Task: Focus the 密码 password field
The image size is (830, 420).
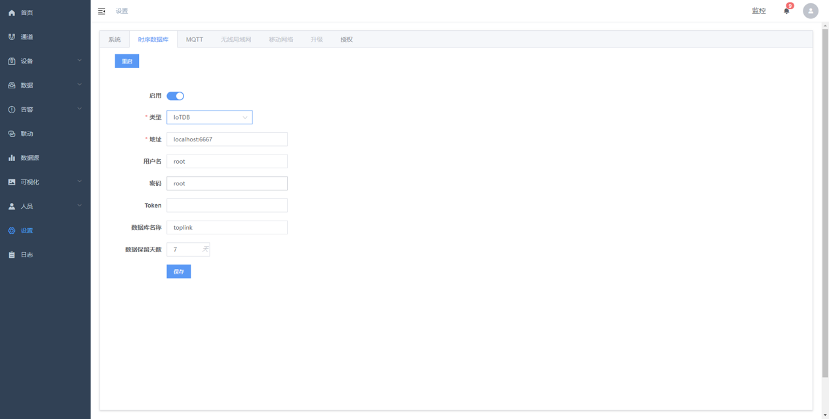Action: point(227,183)
